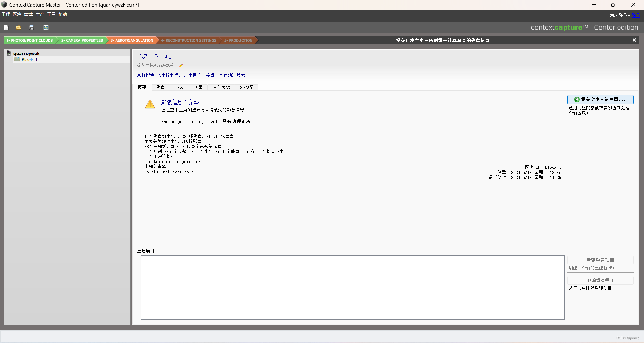Click the pencil icon to edit block description
Image resolution: width=644 pixels, height=343 pixels.
pyautogui.click(x=181, y=65)
